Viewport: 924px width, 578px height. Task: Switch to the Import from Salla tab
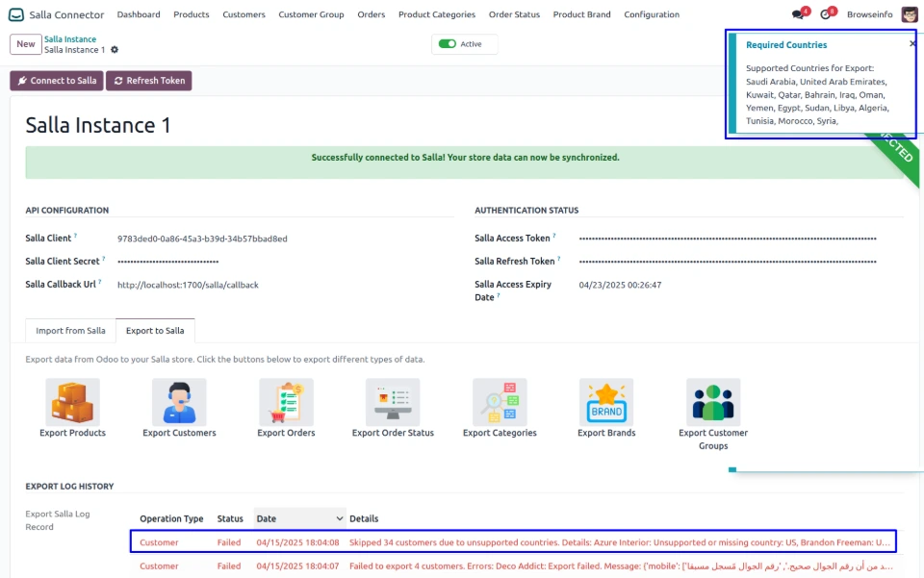point(70,331)
